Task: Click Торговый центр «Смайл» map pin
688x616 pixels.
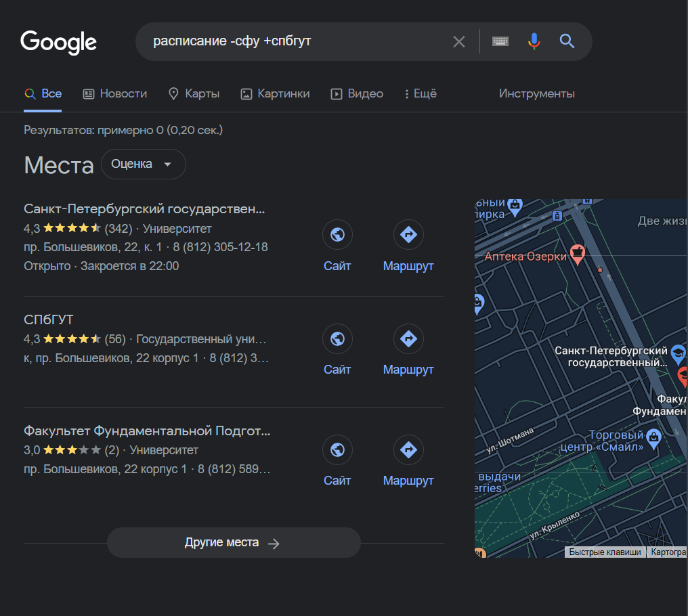Action: tap(653, 439)
